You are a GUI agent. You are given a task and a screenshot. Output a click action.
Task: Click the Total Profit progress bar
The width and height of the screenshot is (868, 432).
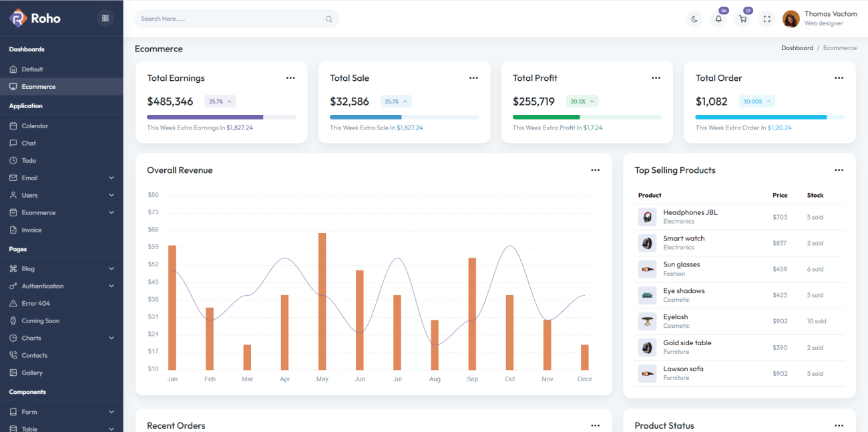coord(587,117)
